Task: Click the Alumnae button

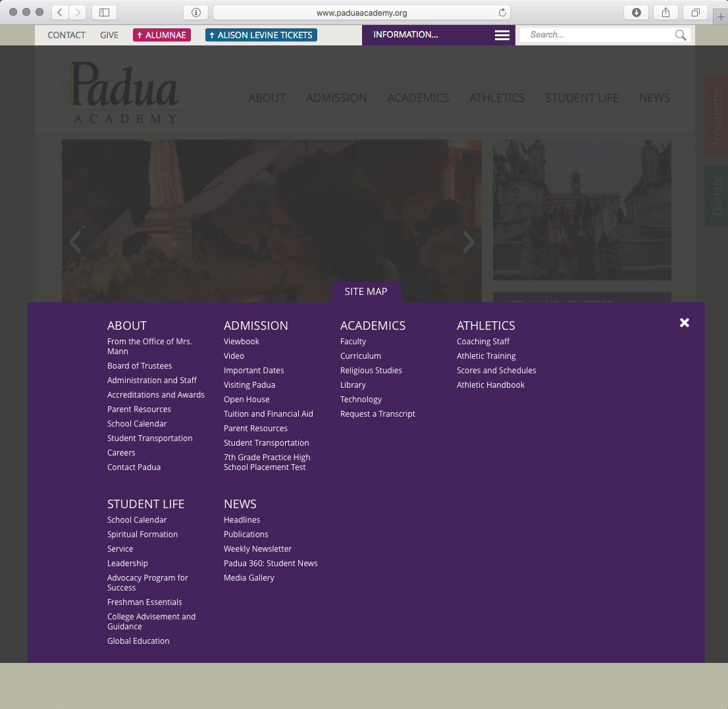Action: click(161, 35)
